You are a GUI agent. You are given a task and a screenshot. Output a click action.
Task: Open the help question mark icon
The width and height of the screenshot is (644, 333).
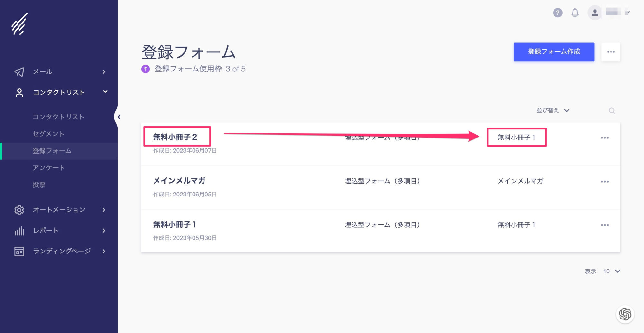click(558, 13)
